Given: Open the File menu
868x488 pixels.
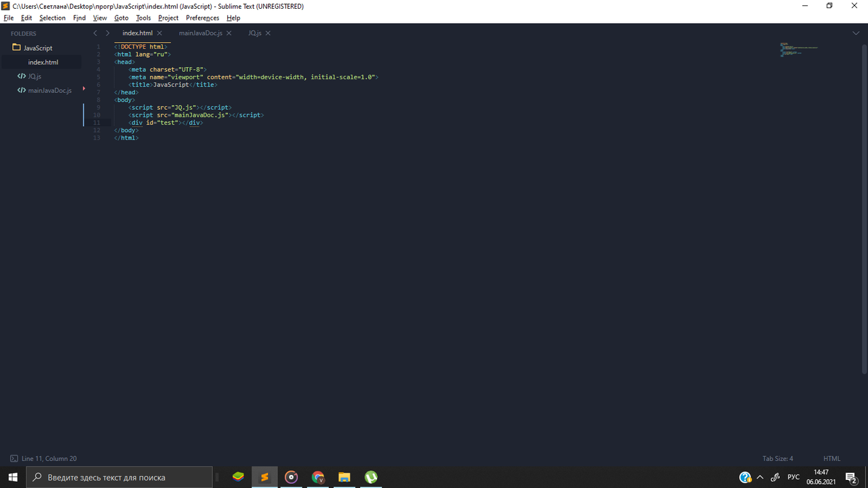Looking at the screenshot, I should (9, 18).
